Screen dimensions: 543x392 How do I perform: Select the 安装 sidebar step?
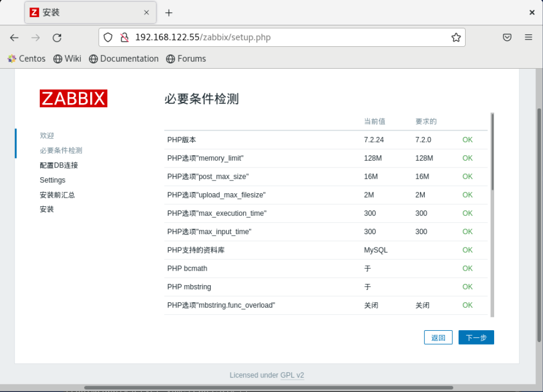pos(47,209)
